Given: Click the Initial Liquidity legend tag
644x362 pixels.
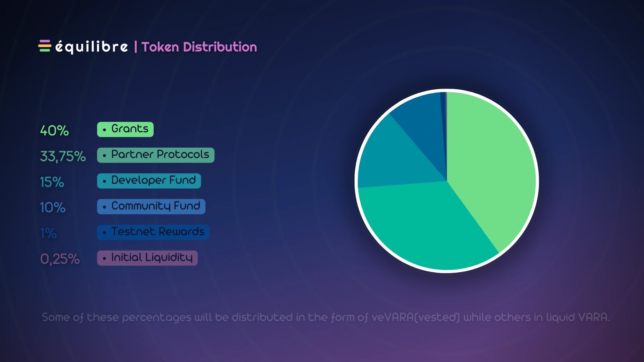Looking at the screenshot, I should tap(147, 258).
